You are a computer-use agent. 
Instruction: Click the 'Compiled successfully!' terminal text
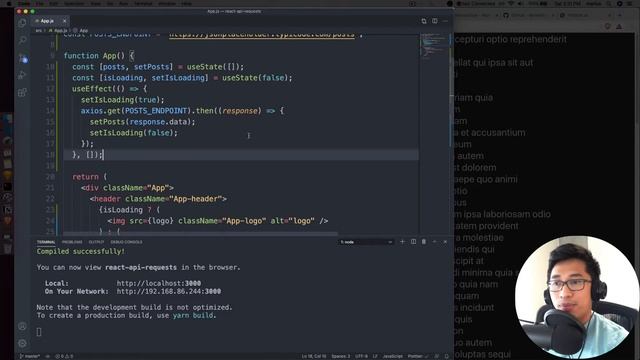pyautogui.click(x=81, y=251)
